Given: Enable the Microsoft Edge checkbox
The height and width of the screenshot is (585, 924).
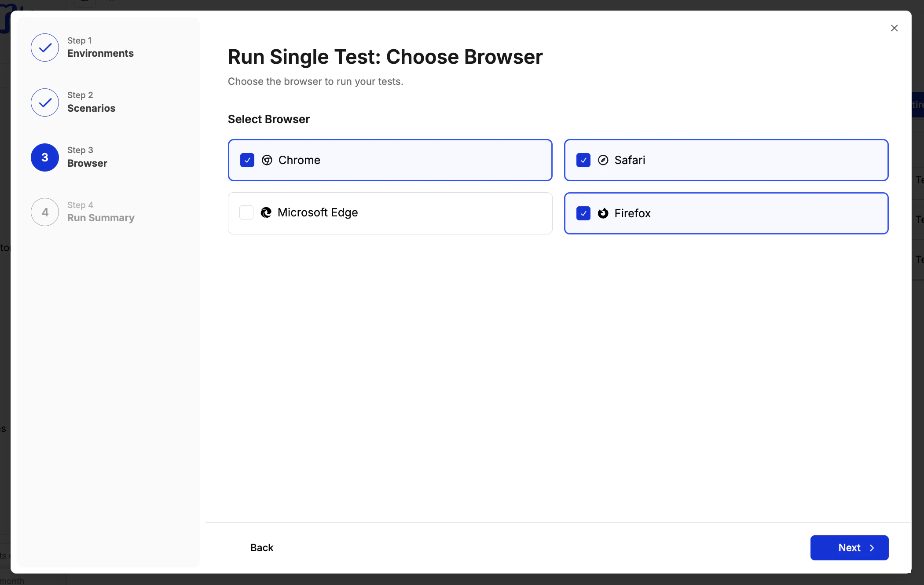Looking at the screenshot, I should (246, 212).
